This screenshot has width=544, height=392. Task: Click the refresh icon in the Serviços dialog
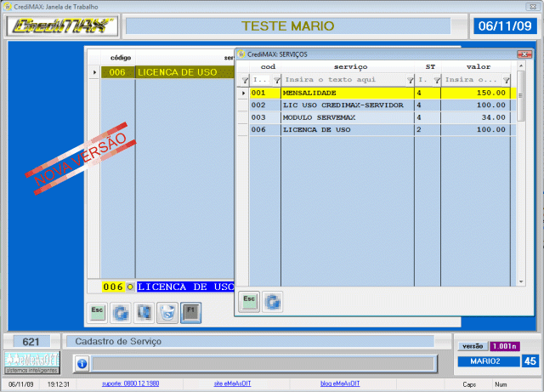pos(272,300)
